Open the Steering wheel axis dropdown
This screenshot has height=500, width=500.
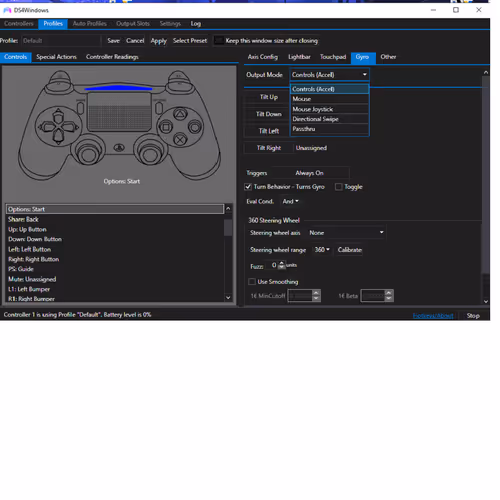coord(346,233)
